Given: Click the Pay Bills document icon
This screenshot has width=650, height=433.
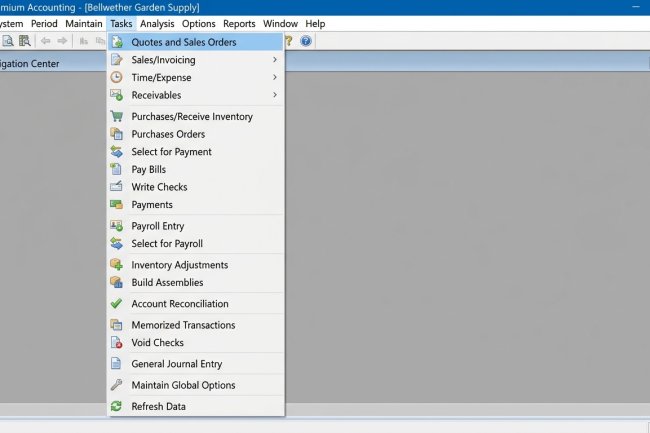Looking at the screenshot, I should (x=116, y=169).
